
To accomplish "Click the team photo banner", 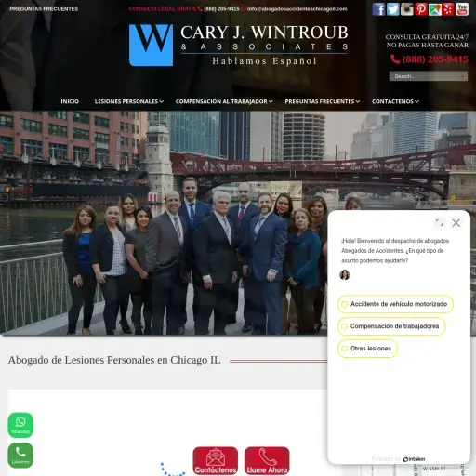I will click(x=165, y=223).
